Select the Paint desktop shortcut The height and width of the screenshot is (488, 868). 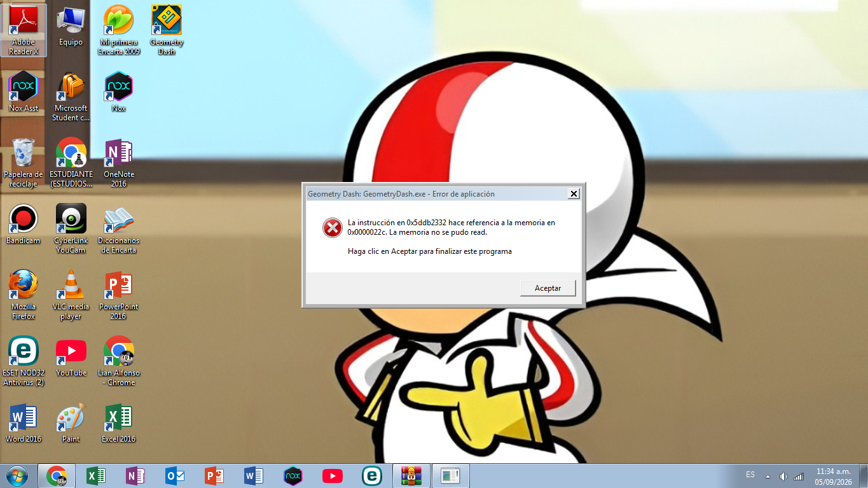click(x=71, y=423)
